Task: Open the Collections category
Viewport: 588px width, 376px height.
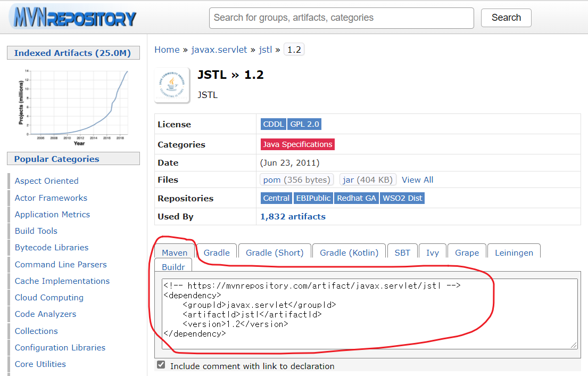Action: point(36,331)
